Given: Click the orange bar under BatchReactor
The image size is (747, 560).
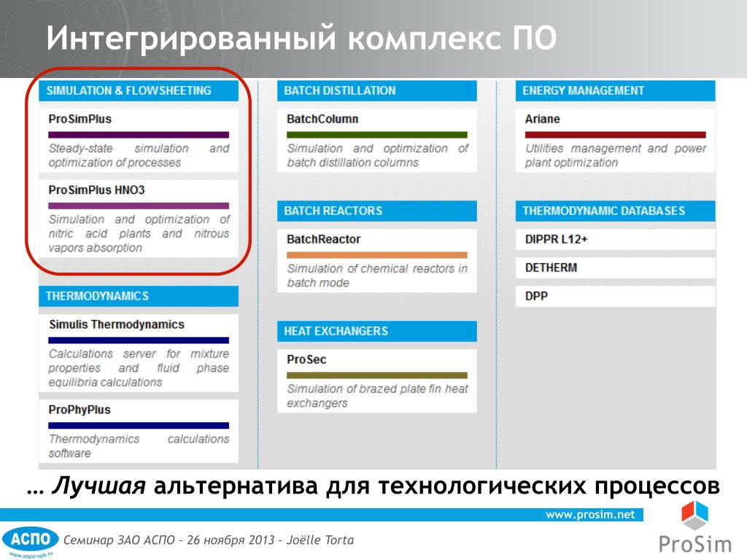Looking at the screenshot, I should tap(377, 254).
